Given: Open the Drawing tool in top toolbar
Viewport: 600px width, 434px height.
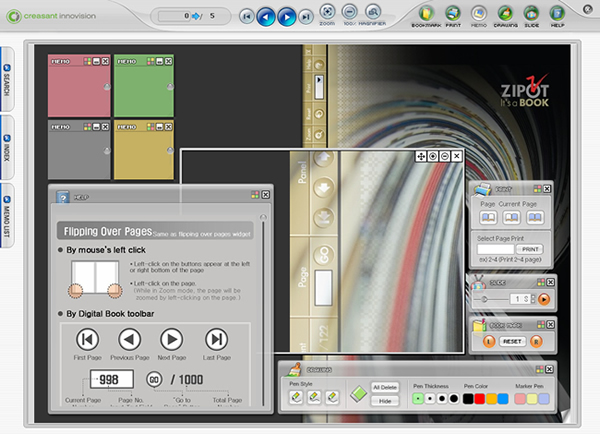Looking at the screenshot, I should tap(505, 14).
